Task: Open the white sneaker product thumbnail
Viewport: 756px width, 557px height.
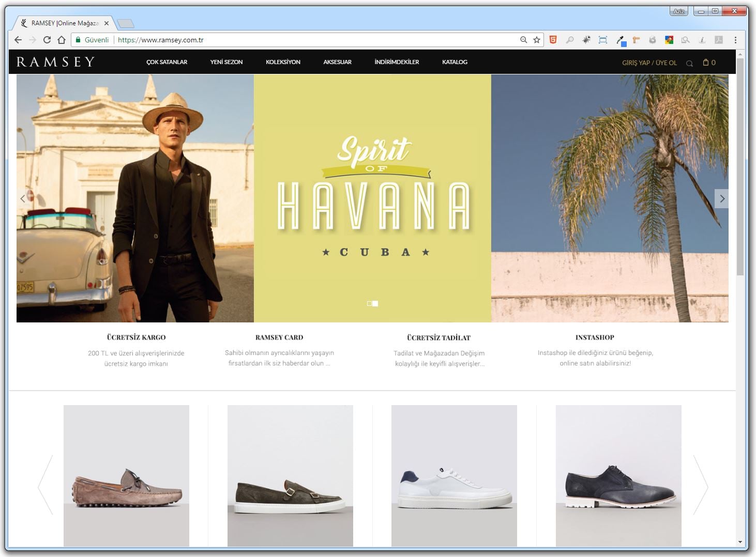Action: point(454,475)
